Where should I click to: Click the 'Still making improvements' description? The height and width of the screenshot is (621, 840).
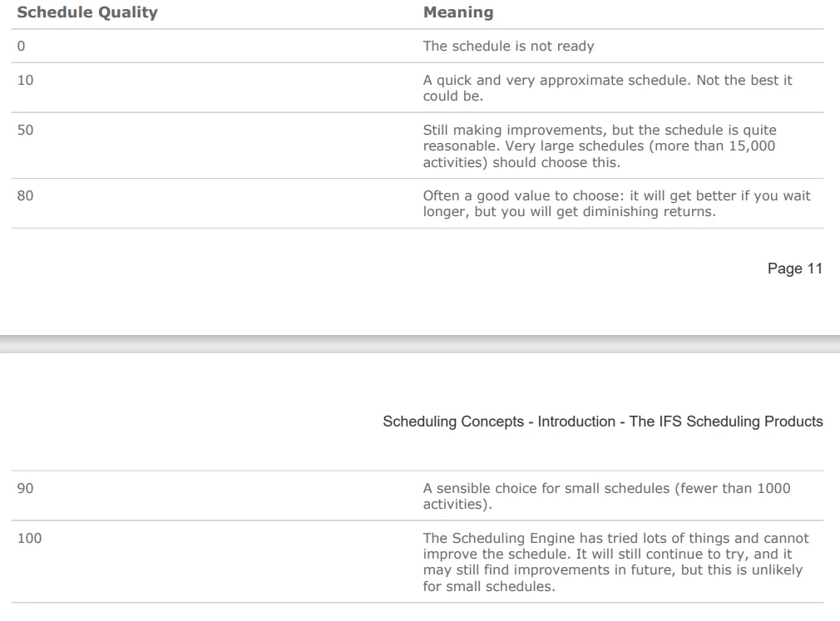point(600,145)
